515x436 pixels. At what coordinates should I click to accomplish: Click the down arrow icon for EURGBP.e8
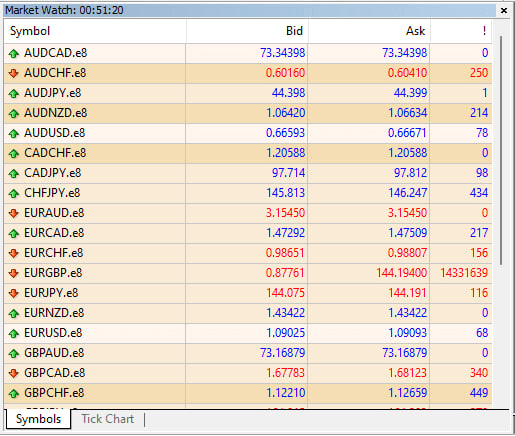14,273
